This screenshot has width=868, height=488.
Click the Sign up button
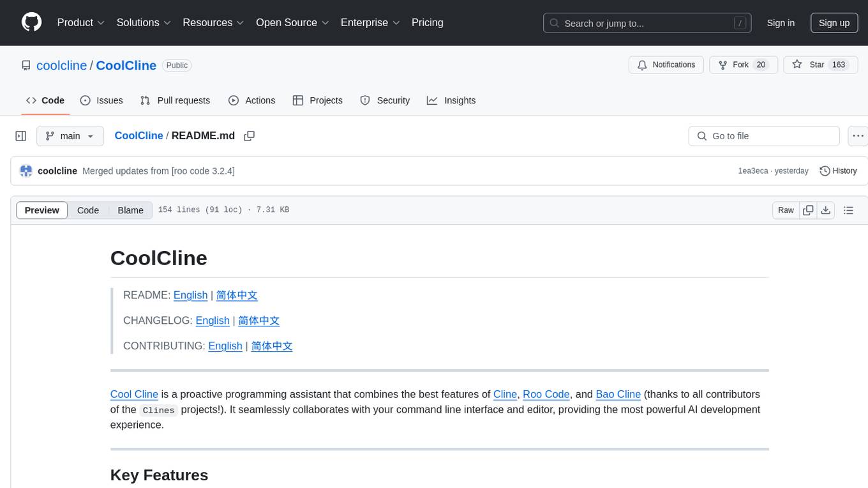pos(834,23)
